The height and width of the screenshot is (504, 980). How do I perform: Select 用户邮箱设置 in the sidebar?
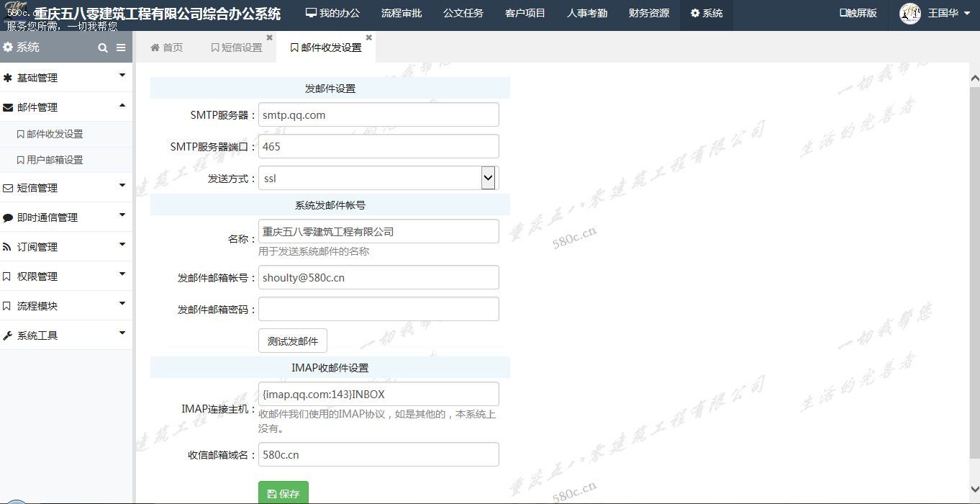[x=55, y=160]
